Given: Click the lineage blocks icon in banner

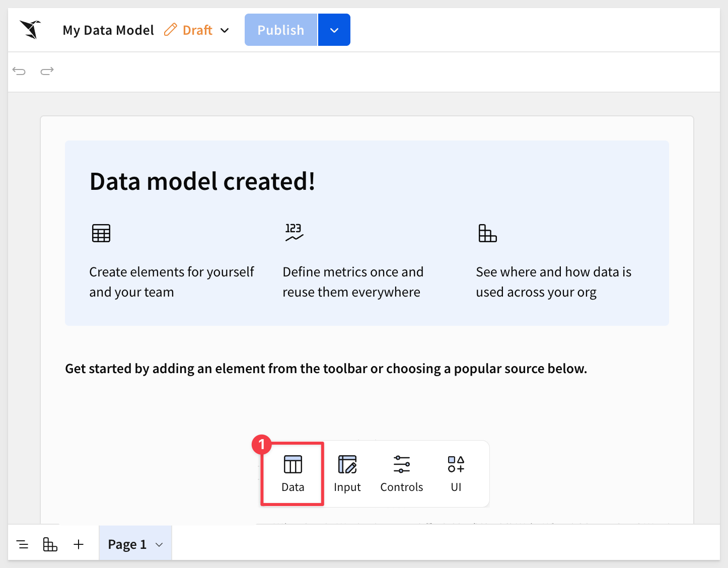Looking at the screenshot, I should point(487,233).
